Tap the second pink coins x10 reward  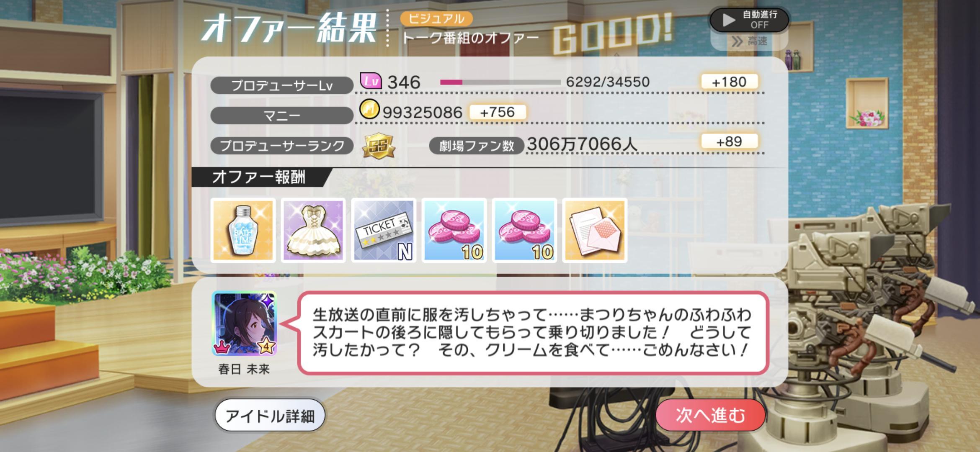click(524, 231)
